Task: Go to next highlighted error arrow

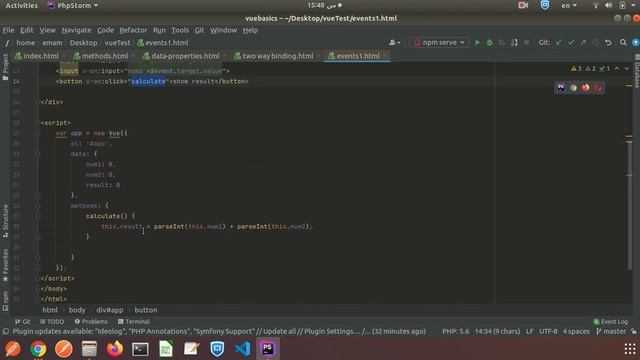Action: click(627, 69)
